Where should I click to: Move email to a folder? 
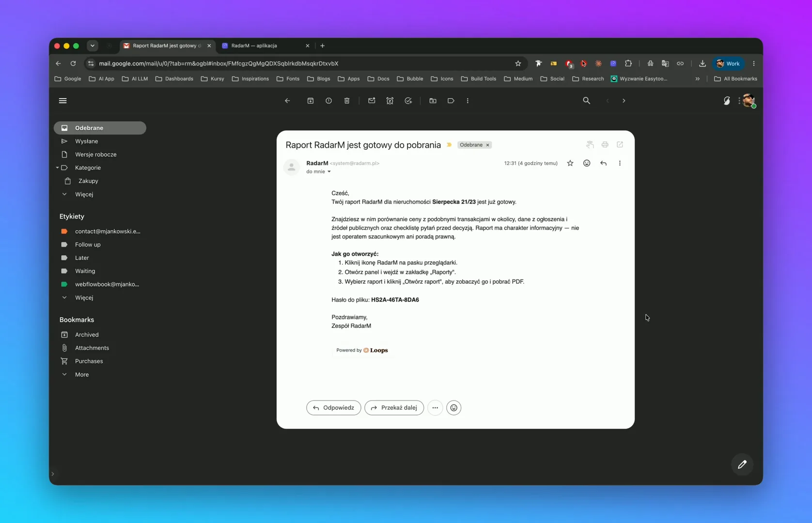coord(433,101)
